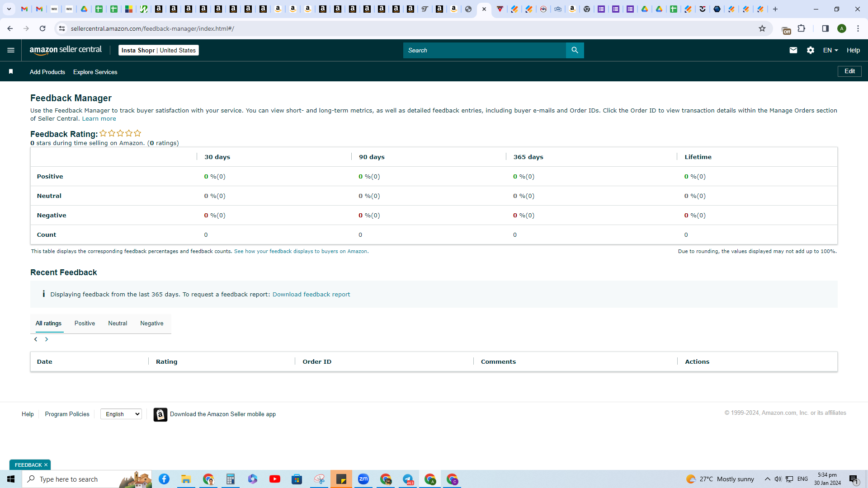Bookmark this page with the star icon
Image resolution: width=868 pixels, height=488 pixels.
[x=762, y=28]
